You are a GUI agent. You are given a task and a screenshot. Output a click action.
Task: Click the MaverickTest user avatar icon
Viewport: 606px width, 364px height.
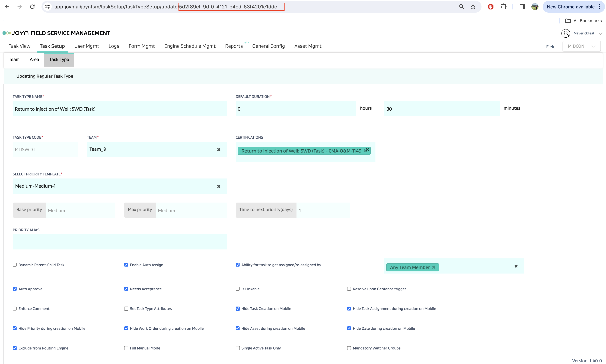(566, 33)
